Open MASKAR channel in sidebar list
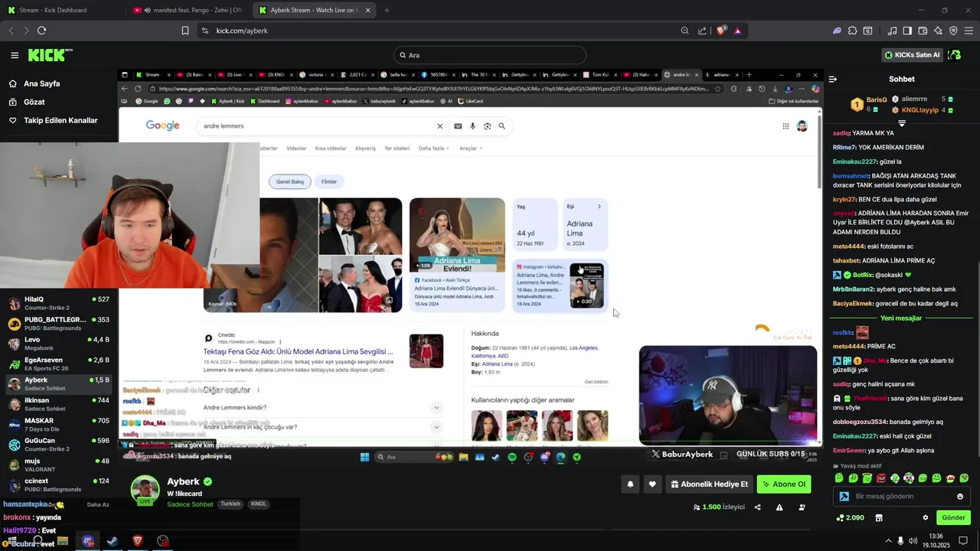This screenshot has width=980, height=551. click(59, 425)
